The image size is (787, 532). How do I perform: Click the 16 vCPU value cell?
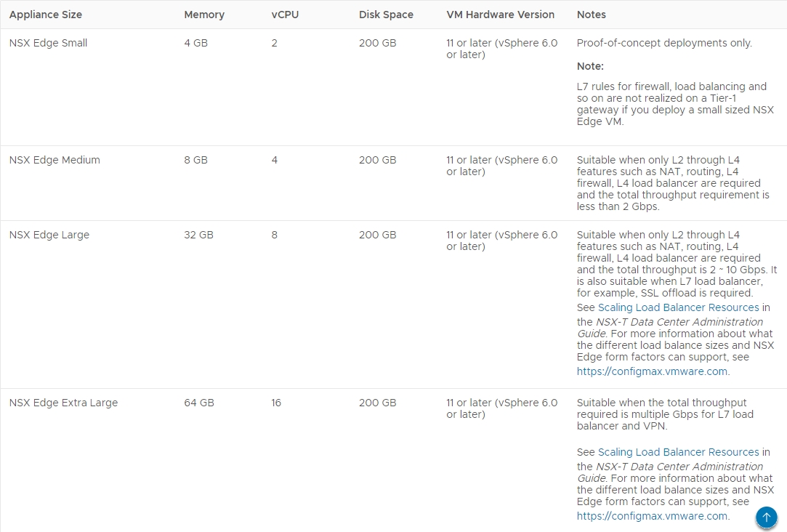(x=276, y=403)
